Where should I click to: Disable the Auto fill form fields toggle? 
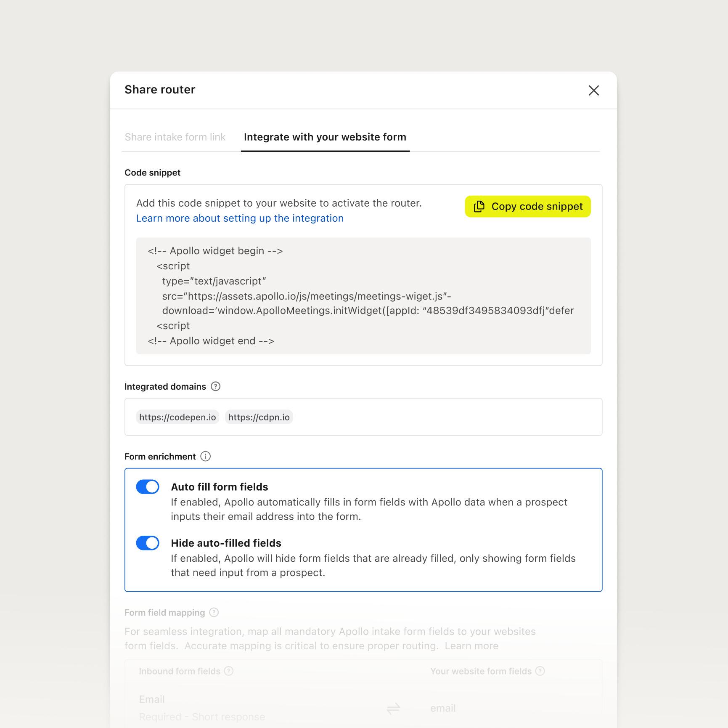148,487
